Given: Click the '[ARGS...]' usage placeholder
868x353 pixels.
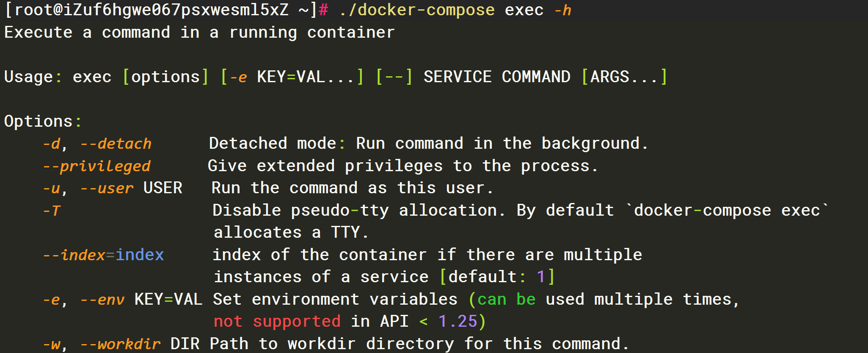Looking at the screenshot, I should [x=624, y=77].
